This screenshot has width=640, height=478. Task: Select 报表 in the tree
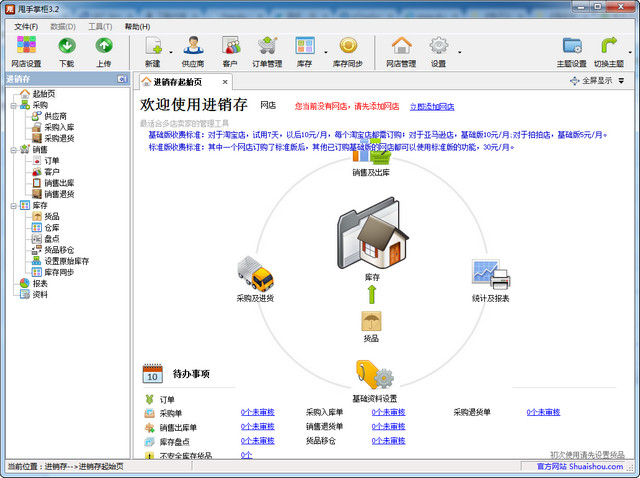tap(40, 283)
